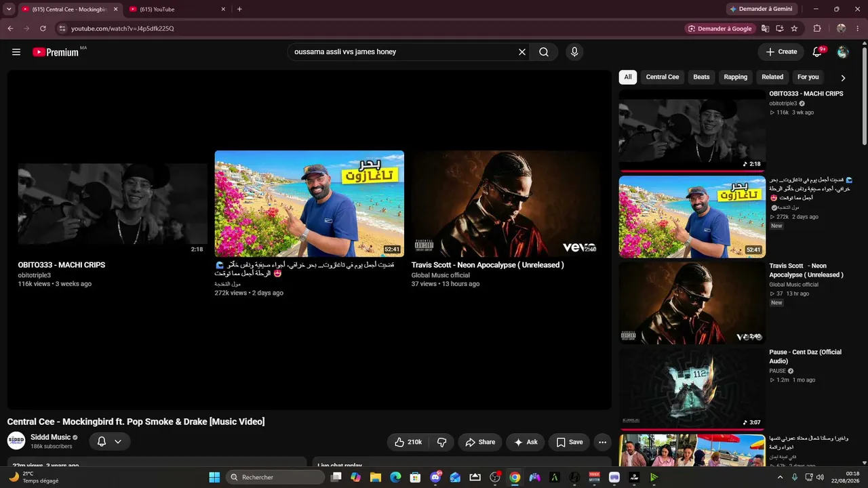Viewport: 868px width, 488px height.
Task: Open the Ask AI button
Action: click(526, 442)
